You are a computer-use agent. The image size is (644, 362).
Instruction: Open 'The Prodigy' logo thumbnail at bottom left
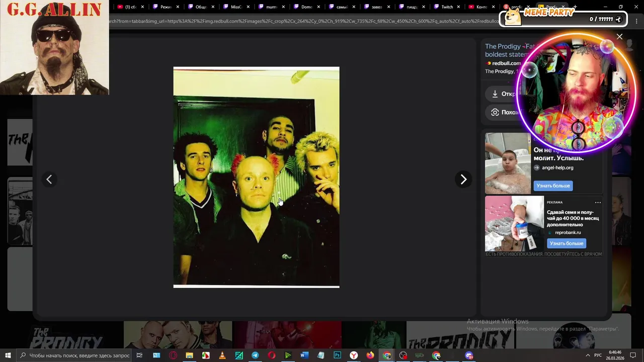tap(66, 335)
